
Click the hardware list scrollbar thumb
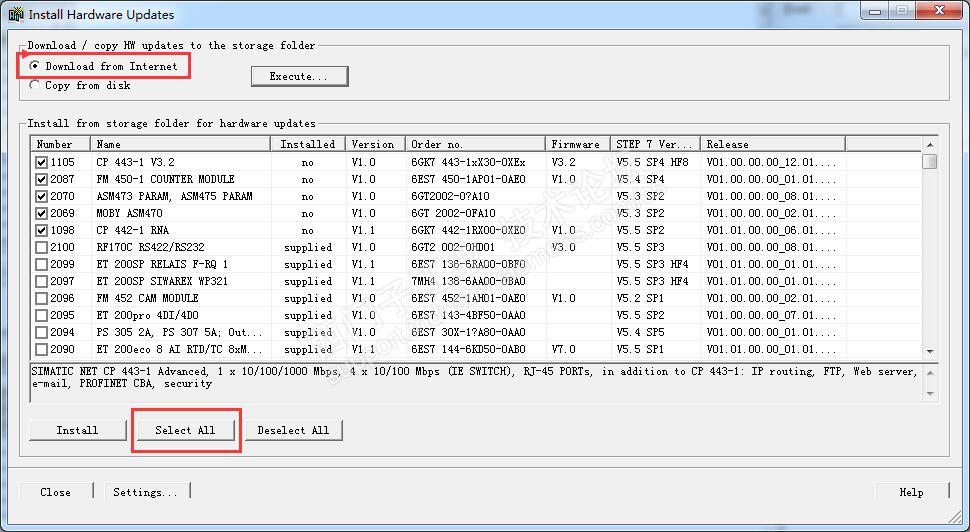coord(930,161)
